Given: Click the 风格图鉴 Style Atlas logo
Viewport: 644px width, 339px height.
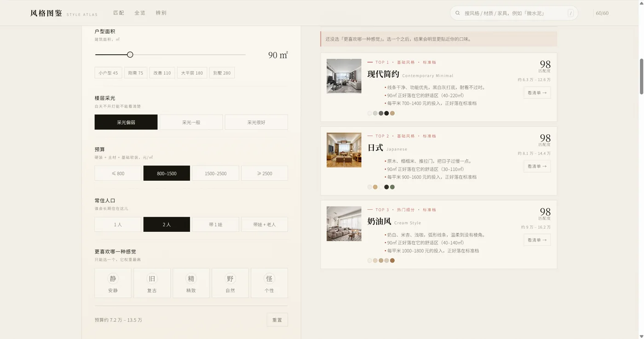Looking at the screenshot, I should tap(64, 13).
